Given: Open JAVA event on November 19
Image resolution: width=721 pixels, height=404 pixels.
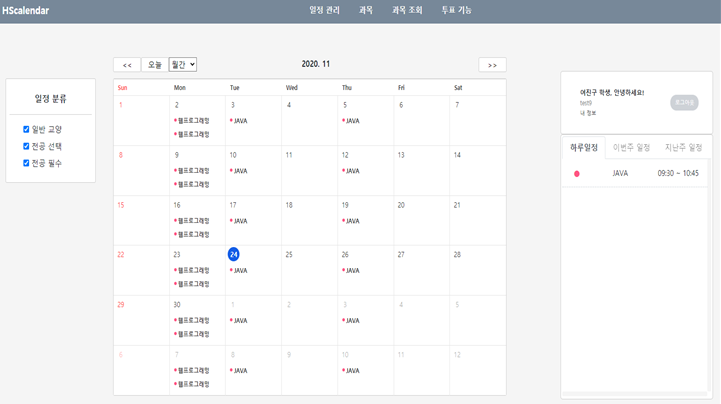Looking at the screenshot, I should [351, 221].
